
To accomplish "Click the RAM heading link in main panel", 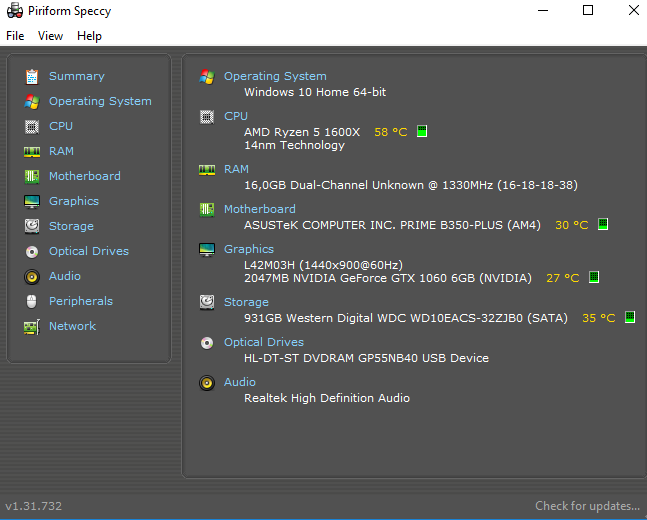I will coord(236,170).
